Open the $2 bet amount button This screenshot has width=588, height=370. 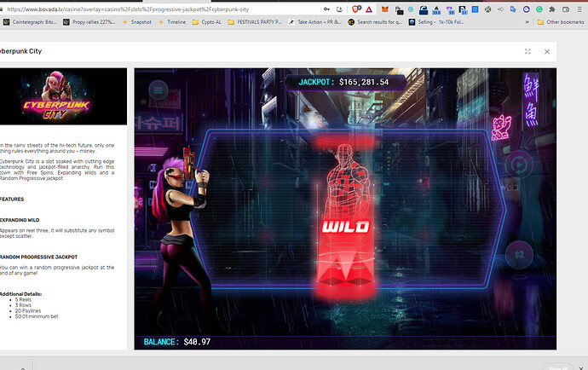click(519, 255)
